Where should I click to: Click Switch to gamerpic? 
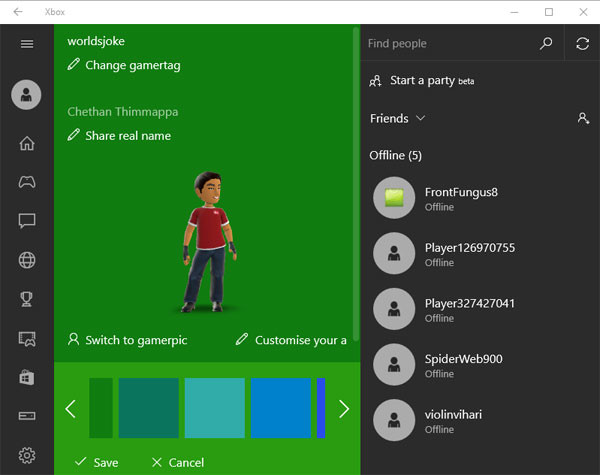click(136, 340)
